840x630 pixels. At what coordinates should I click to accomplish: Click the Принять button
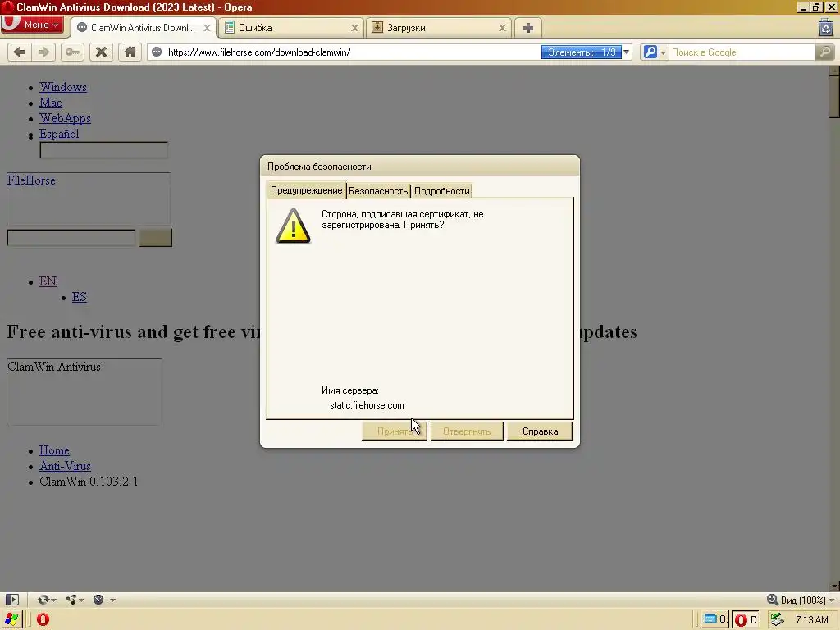click(x=395, y=431)
